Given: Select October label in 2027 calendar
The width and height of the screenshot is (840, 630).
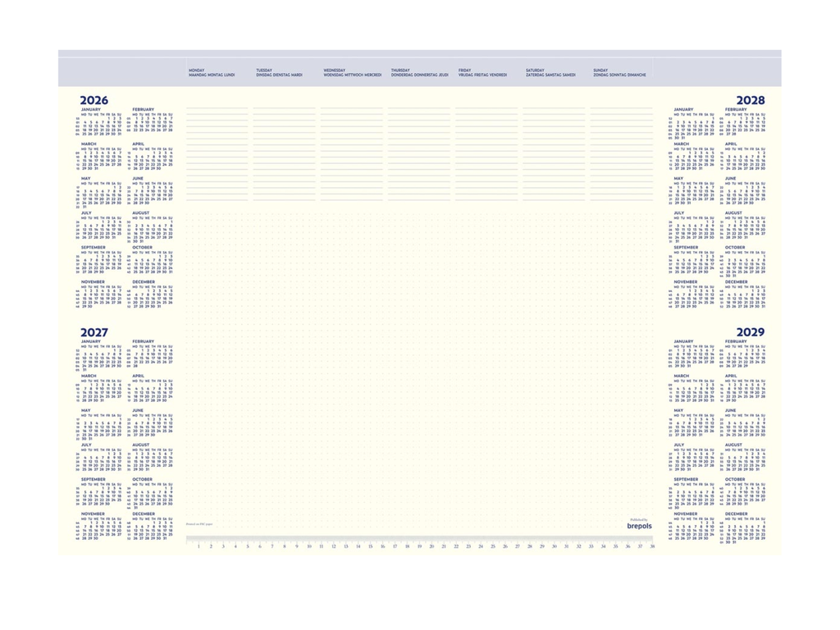Looking at the screenshot, I should click(x=143, y=479).
